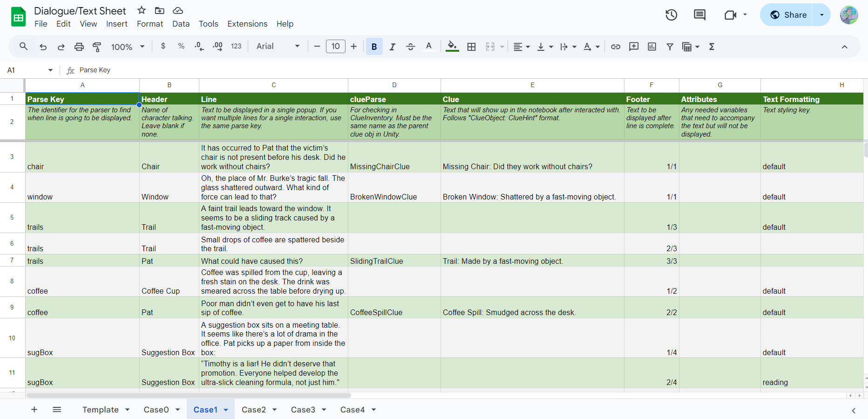
Task: Click the print icon in toolbar
Action: 79,47
